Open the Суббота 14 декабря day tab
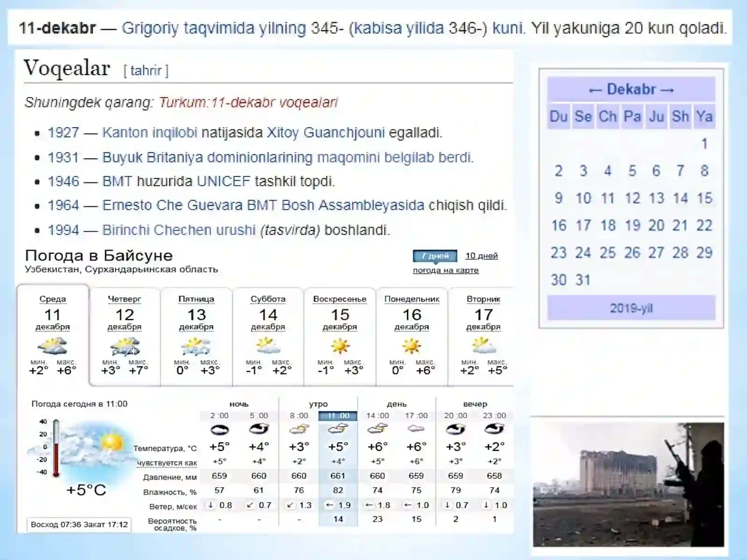747x560 pixels. (x=268, y=337)
